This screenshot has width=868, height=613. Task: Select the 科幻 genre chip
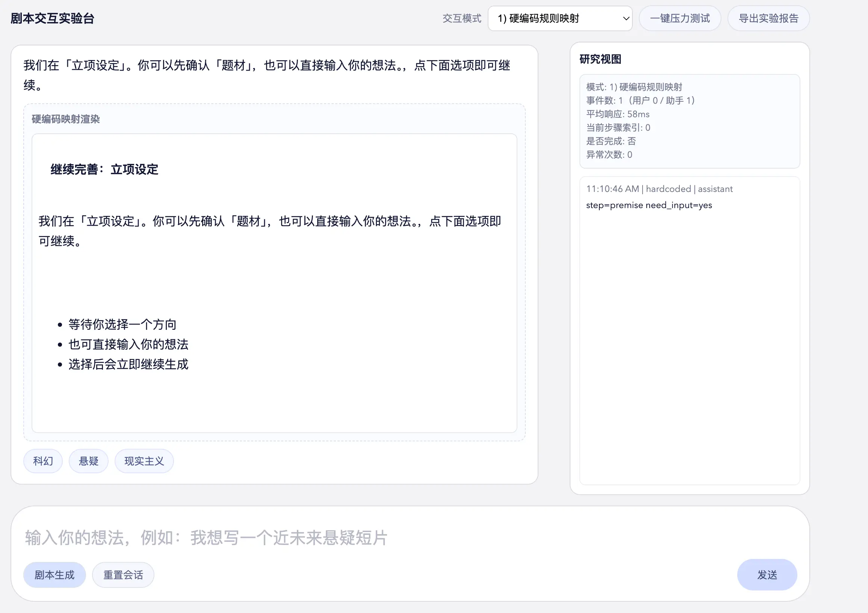(43, 461)
